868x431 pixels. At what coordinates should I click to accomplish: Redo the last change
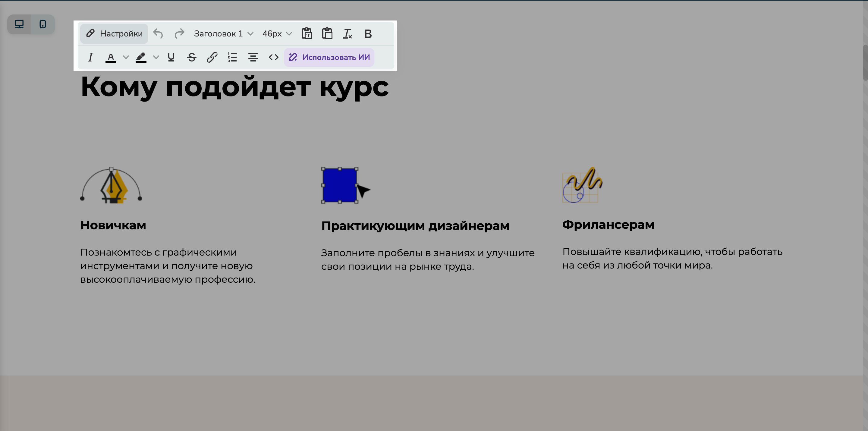pyautogui.click(x=179, y=33)
